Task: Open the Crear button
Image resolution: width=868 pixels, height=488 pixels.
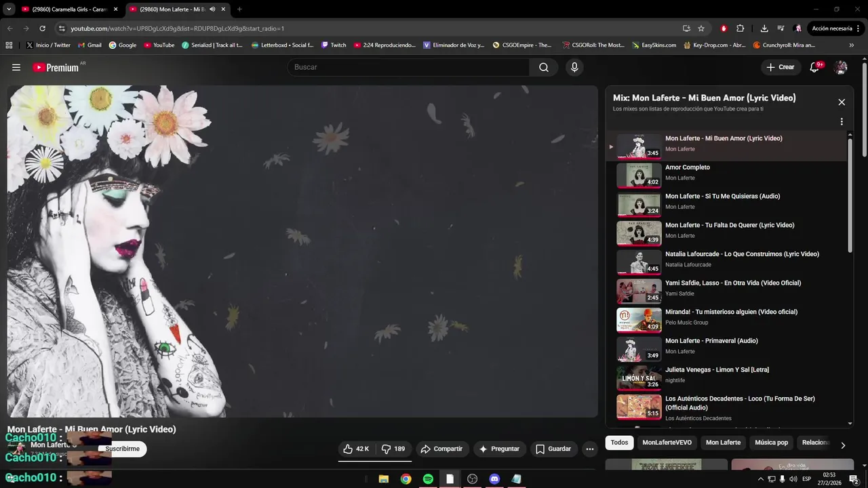Action: click(x=781, y=67)
